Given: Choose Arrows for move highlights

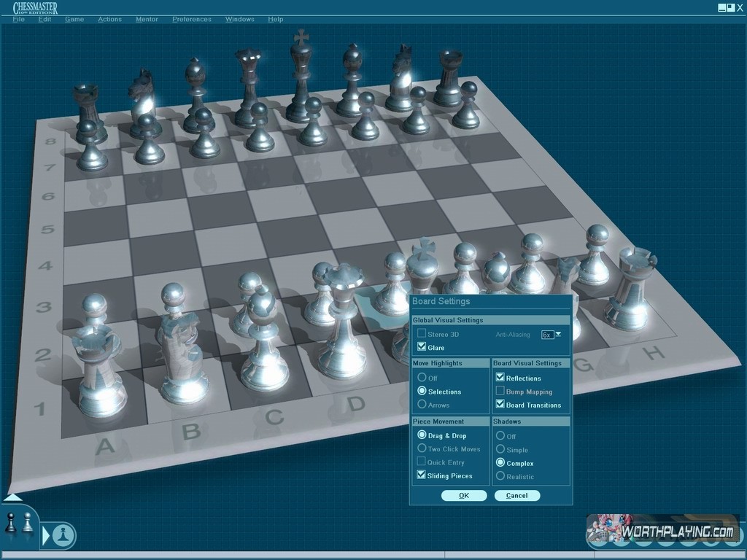Looking at the screenshot, I should (x=422, y=405).
